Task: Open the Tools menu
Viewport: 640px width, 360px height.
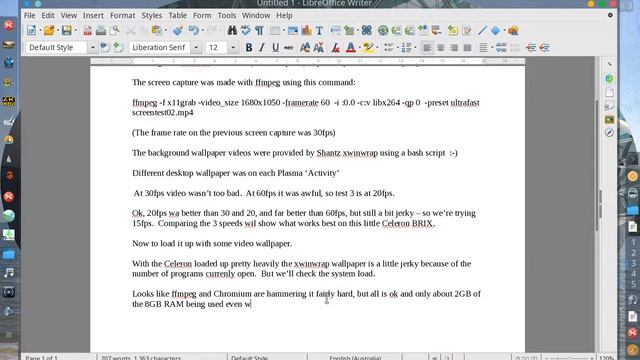Action: (x=227, y=16)
